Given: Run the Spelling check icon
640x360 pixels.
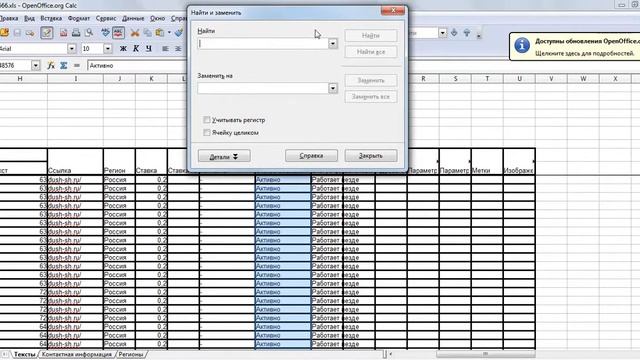Looking at the screenshot, I should coord(105,33).
